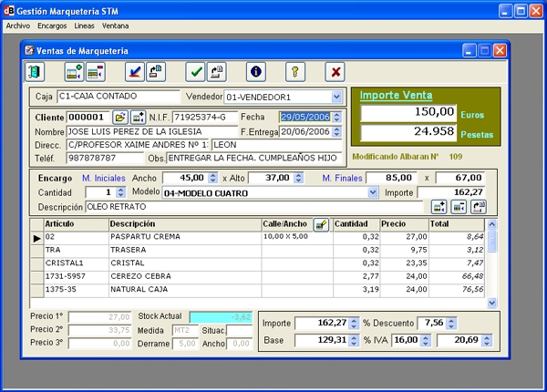Image resolution: width=547 pixels, height=392 pixels.
Task: Click the exit door icon in toolbar
Action: click(36, 71)
